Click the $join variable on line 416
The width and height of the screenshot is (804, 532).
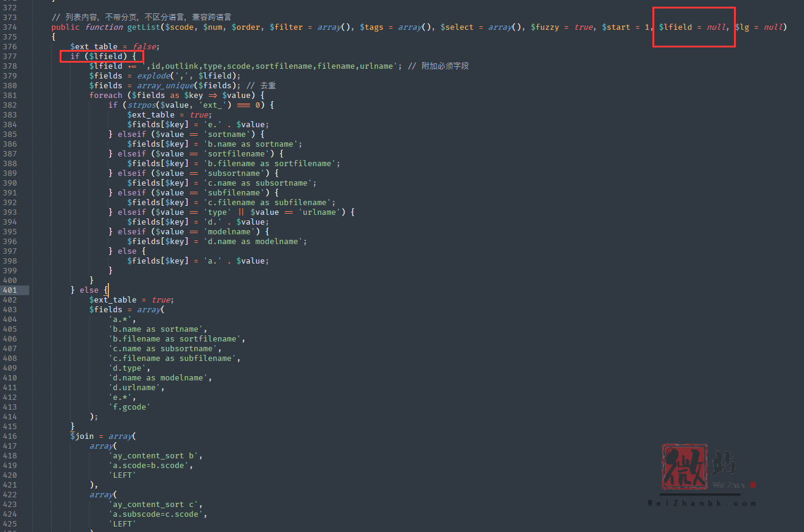point(82,436)
